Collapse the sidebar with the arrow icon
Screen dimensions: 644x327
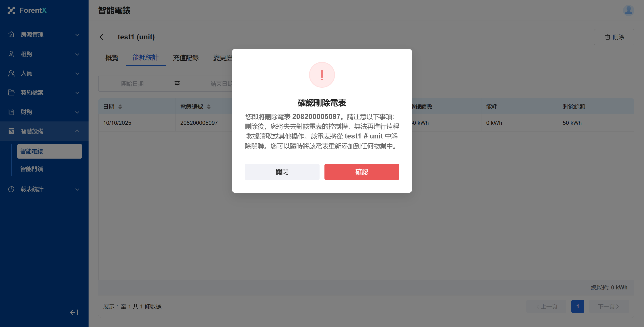tap(74, 312)
